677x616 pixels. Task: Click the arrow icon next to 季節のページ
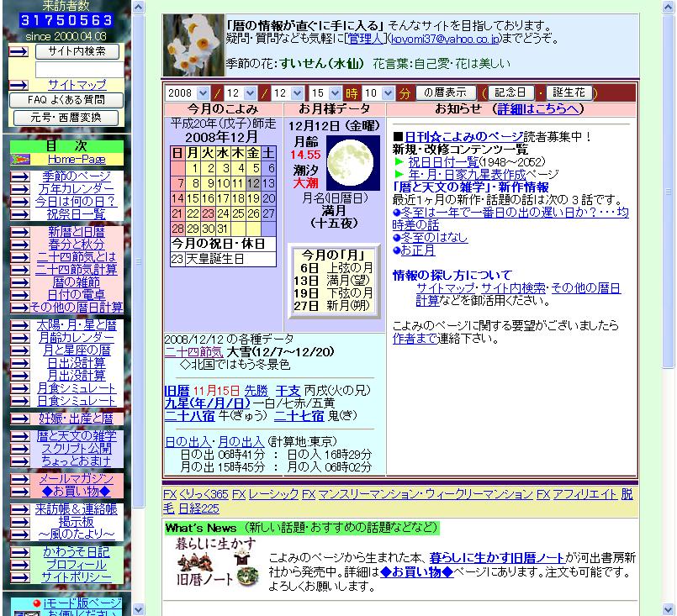pyautogui.click(x=19, y=176)
